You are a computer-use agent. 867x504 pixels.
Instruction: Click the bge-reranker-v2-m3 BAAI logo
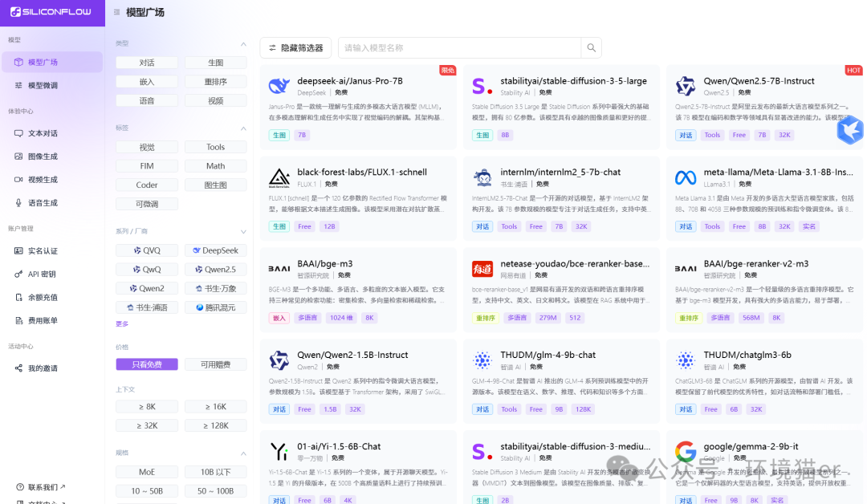coord(686,269)
